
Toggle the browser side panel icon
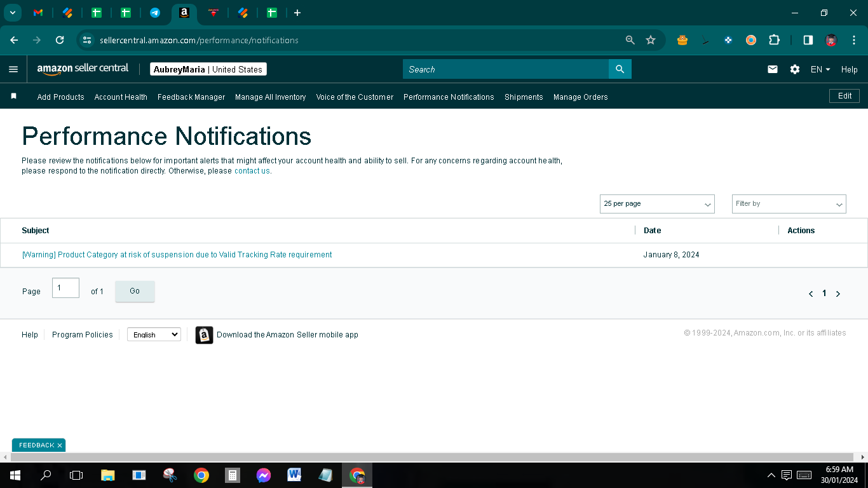pyautogui.click(x=808, y=40)
